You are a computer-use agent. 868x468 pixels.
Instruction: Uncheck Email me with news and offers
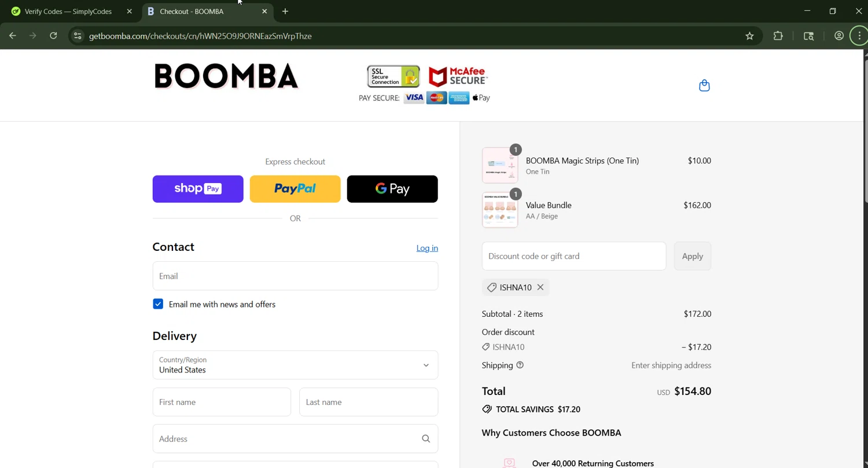[x=158, y=304]
